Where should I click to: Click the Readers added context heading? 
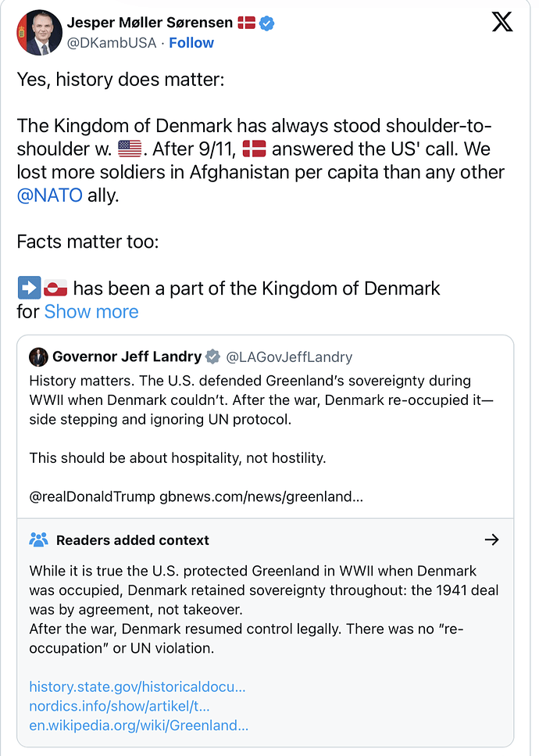click(x=133, y=539)
